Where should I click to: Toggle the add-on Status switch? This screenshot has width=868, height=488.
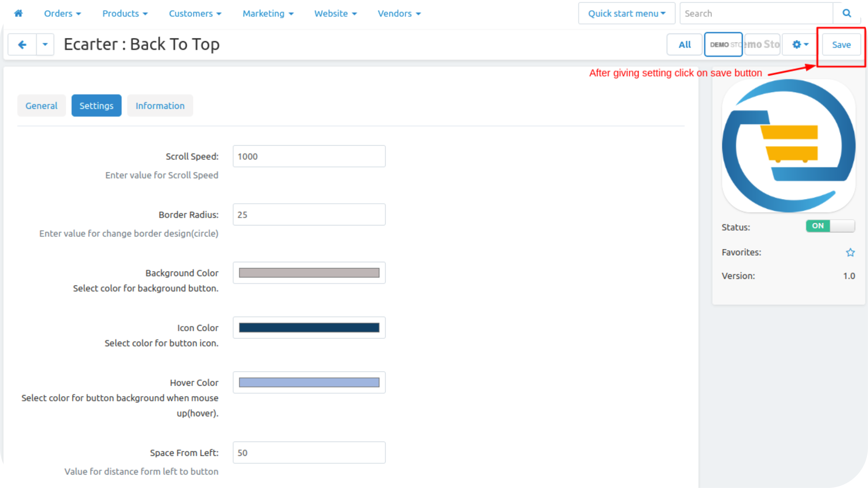pyautogui.click(x=830, y=226)
